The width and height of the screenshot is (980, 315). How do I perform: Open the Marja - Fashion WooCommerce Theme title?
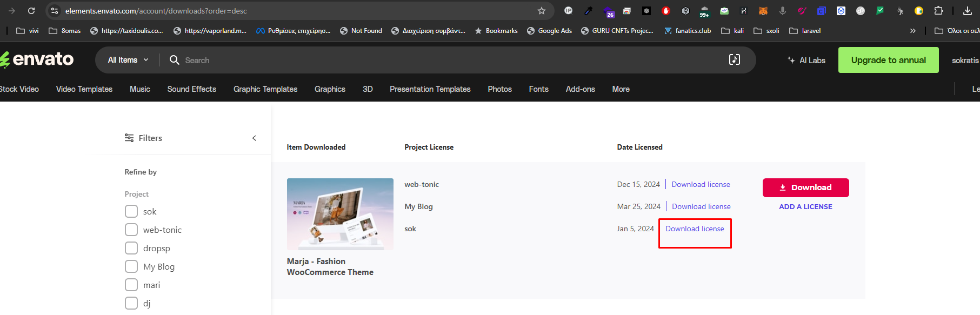[x=330, y=267]
